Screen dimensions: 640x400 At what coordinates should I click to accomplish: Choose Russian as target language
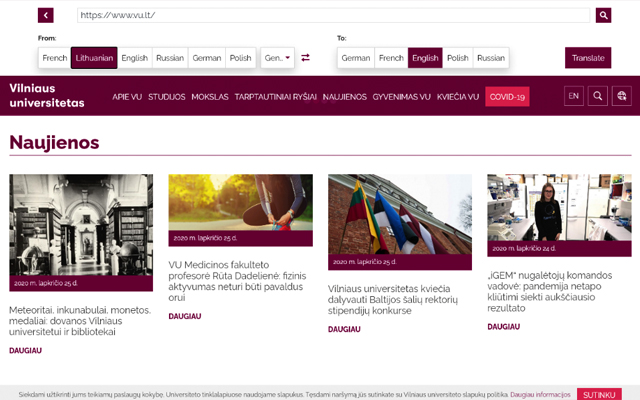click(491, 58)
